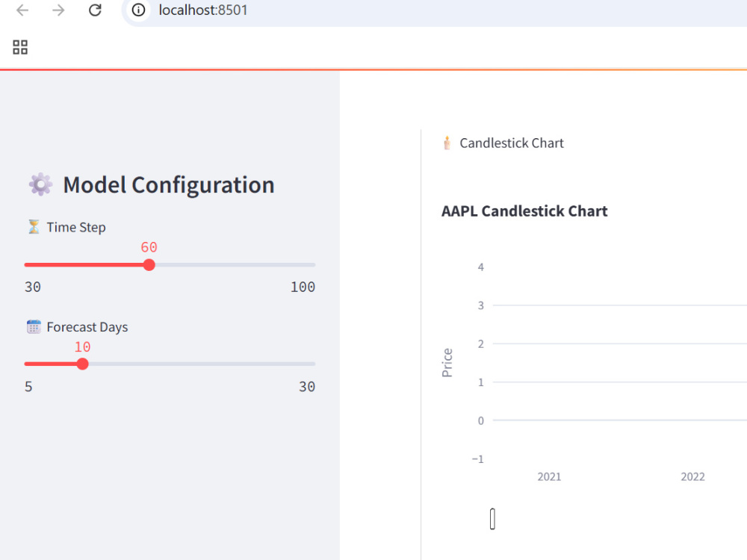Reload the localhost page
This screenshot has height=560, width=747.
point(96,10)
